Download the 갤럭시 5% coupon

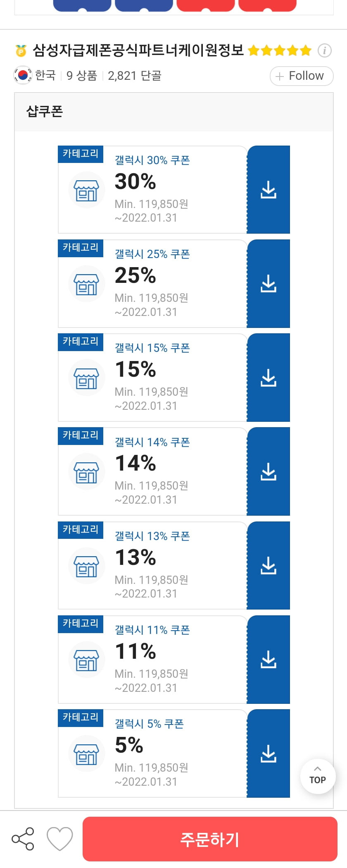pos(269,753)
